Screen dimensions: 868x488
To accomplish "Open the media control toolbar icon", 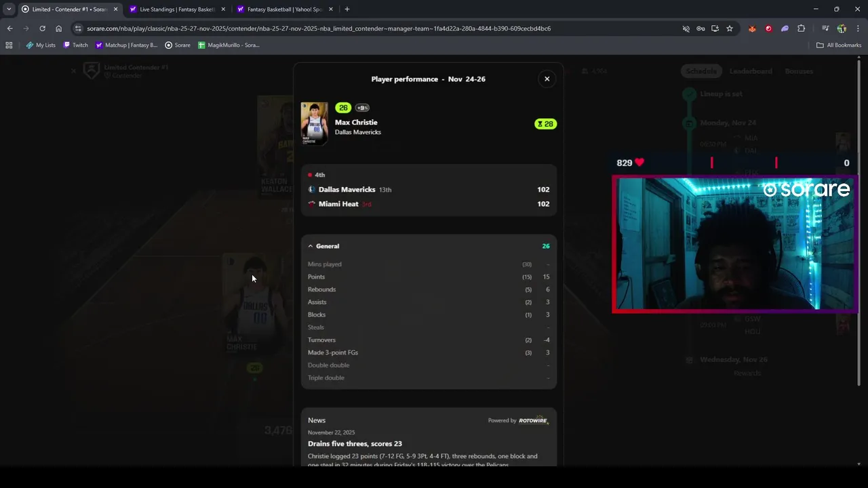I will [x=825, y=28].
